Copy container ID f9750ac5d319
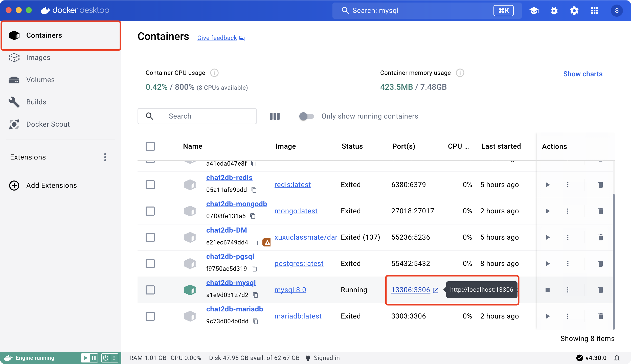Viewport: 631px width, 364px height. (x=254, y=269)
